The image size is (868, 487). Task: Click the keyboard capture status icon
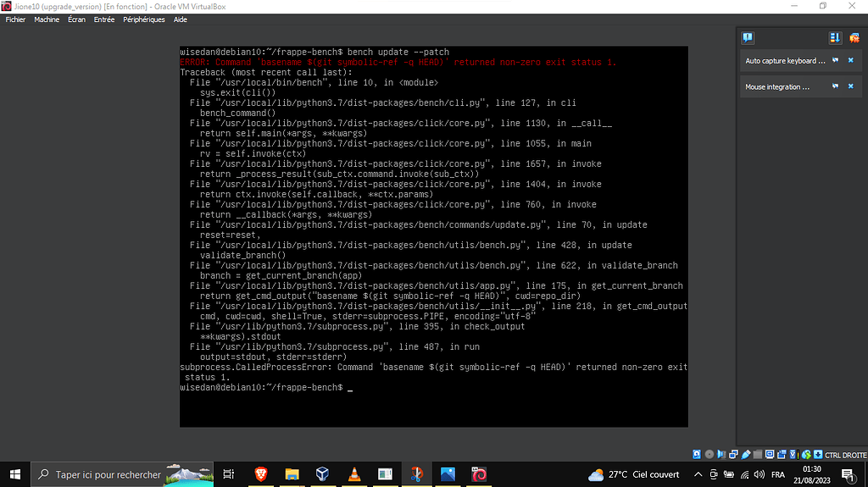pyautogui.click(x=818, y=454)
